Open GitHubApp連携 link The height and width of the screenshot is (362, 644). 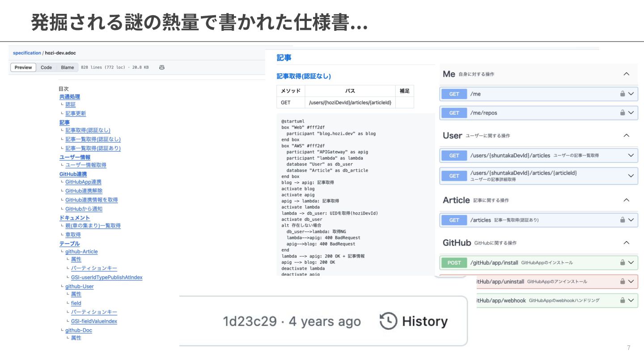(83, 182)
